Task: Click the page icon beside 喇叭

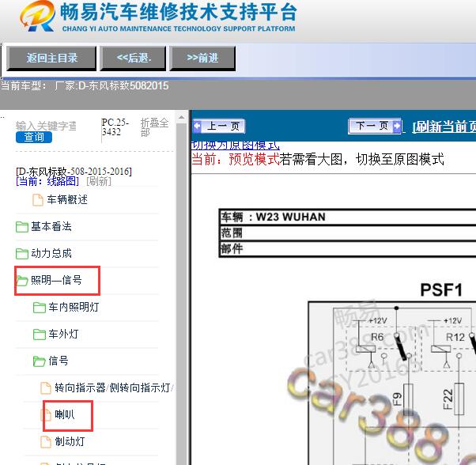Action: click(x=46, y=414)
